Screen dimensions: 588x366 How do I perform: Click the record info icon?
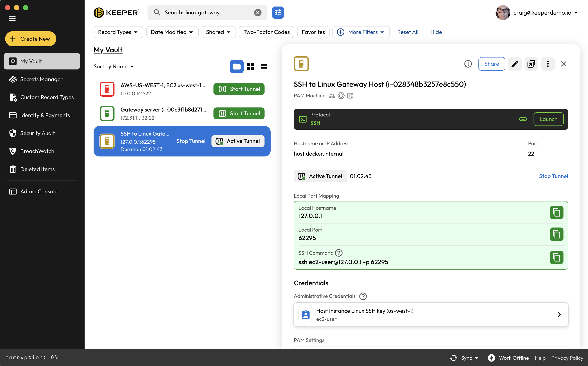(468, 64)
